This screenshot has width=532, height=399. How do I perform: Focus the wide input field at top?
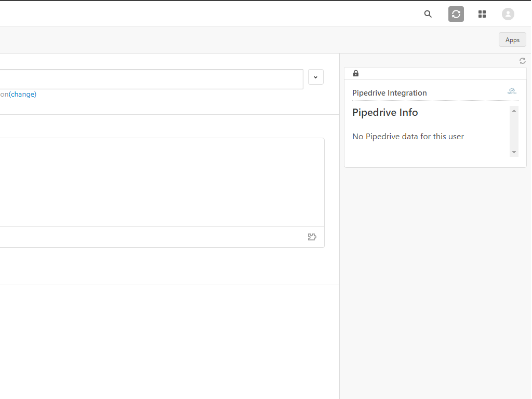tap(151, 79)
